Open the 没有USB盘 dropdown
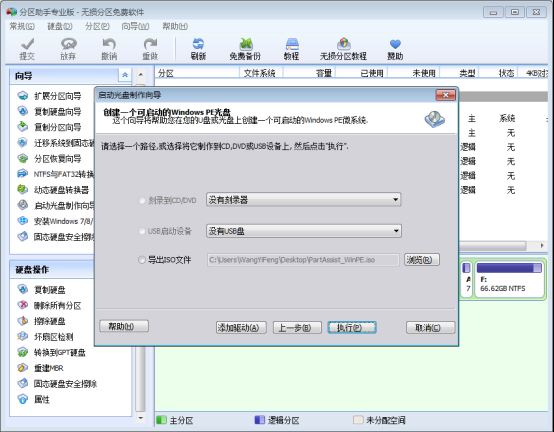Viewport: 554px width, 432px height. coord(303,231)
